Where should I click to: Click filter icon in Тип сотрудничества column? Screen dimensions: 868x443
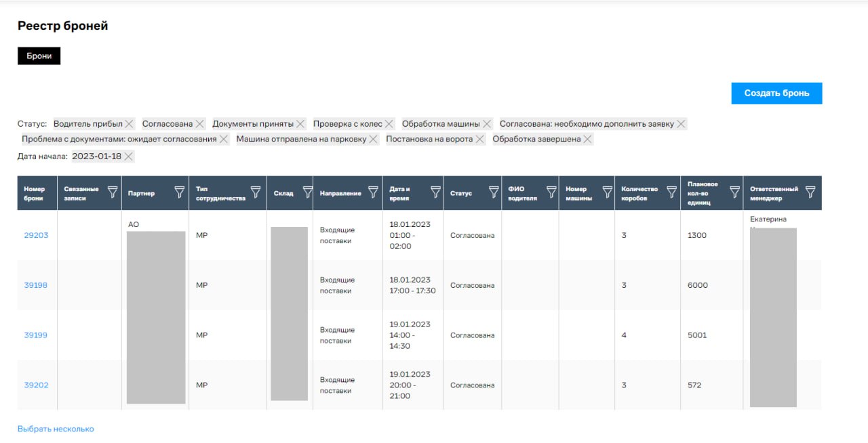pos(256,193)
